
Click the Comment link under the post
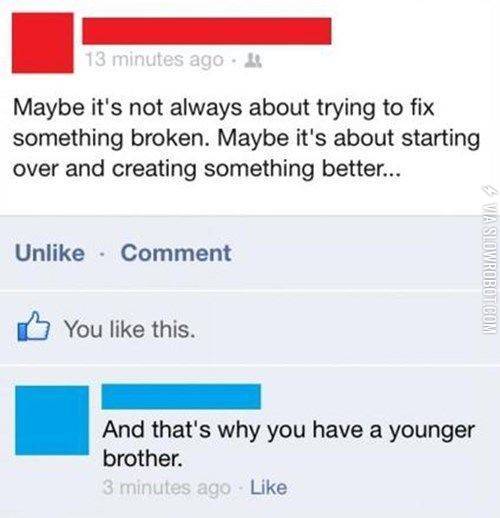click(176, 253)
